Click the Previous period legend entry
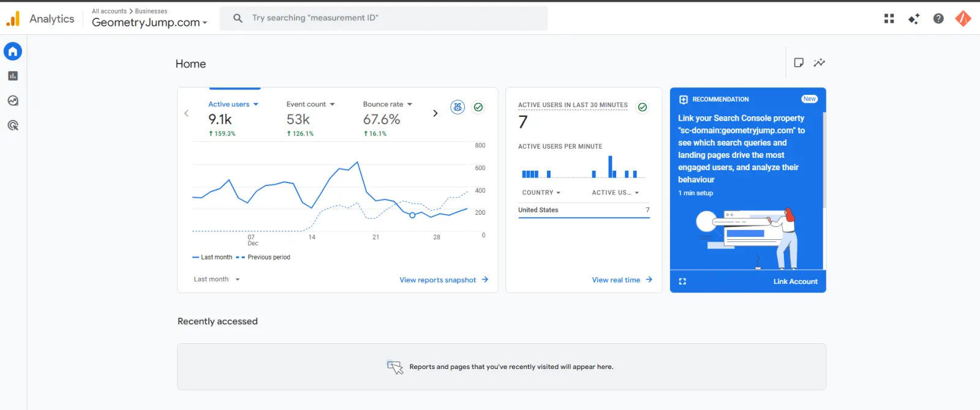980x410 pixels. (x=263, y=258)
